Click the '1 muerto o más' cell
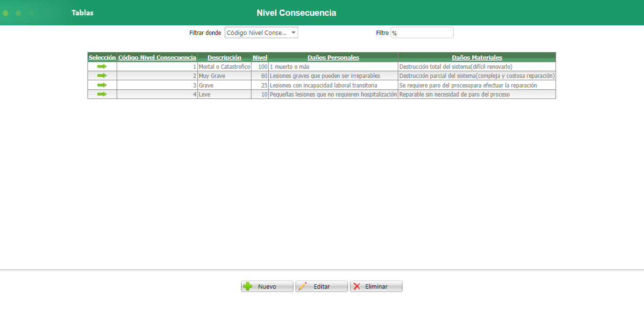Image resolution: width=644 pixels, height=314 pixels. (333, 67)
